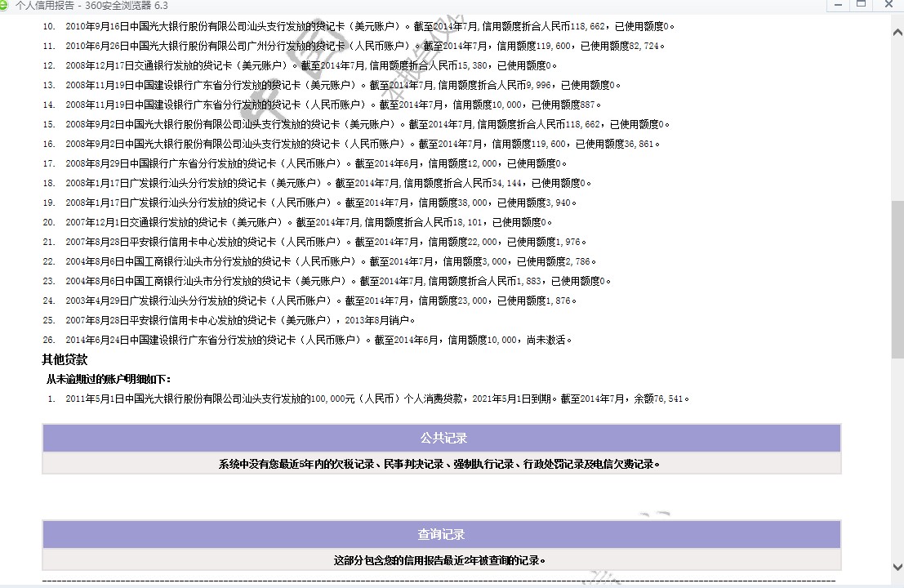Viewport: 904px width, 588px height.
Task: Click row 23, 工商银行 美元账户 entry
Action: tap(327, 281)
